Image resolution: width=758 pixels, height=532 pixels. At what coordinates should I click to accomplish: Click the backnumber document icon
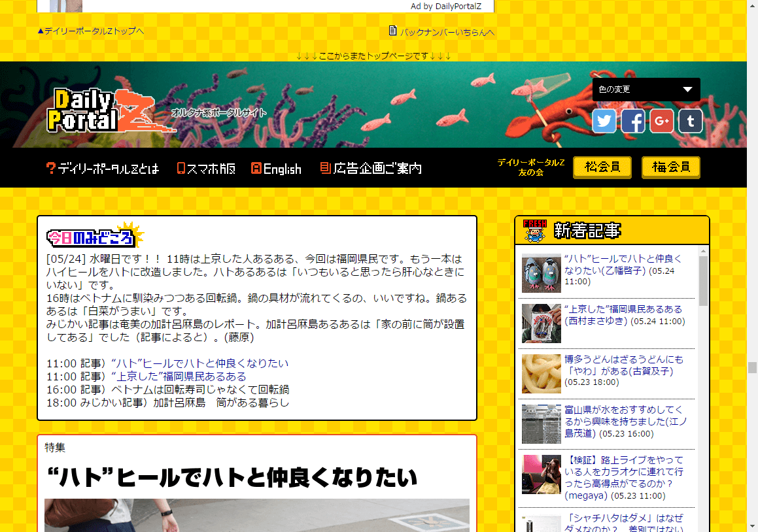click(392, 31)
